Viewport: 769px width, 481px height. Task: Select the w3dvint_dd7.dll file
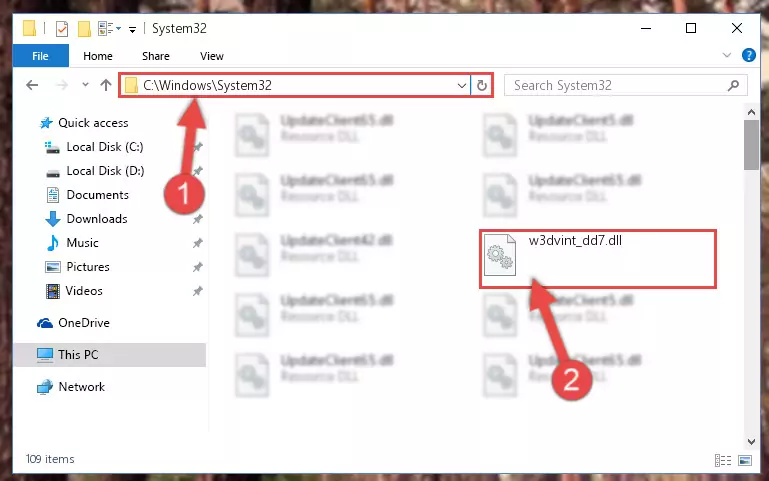pos(597,258)
